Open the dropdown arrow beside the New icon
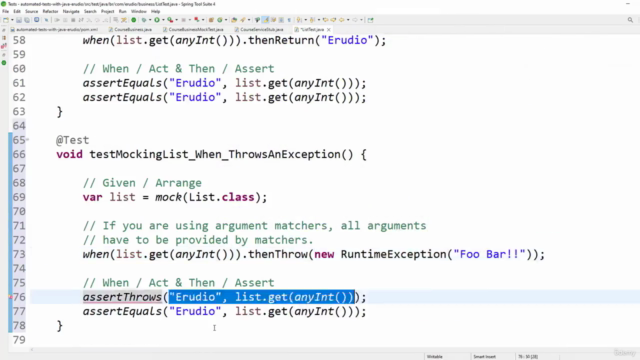640x360 pixels. 12,20
